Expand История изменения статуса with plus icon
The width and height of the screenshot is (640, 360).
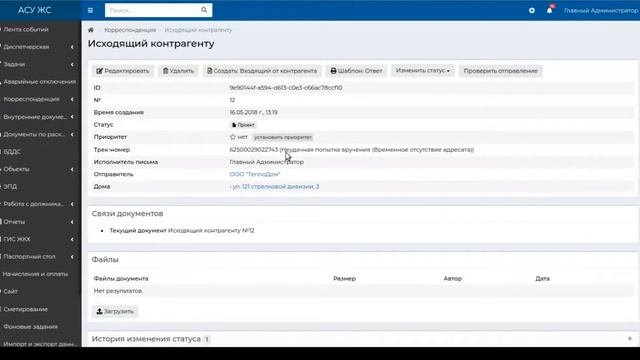629,339
